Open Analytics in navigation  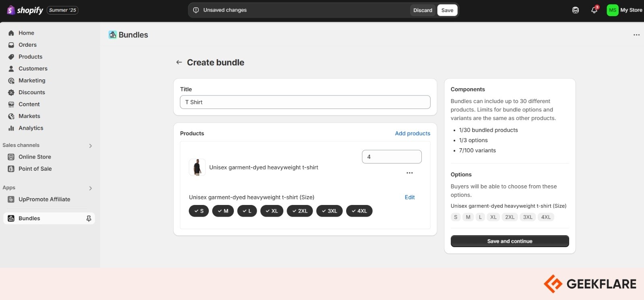[31, 128]
